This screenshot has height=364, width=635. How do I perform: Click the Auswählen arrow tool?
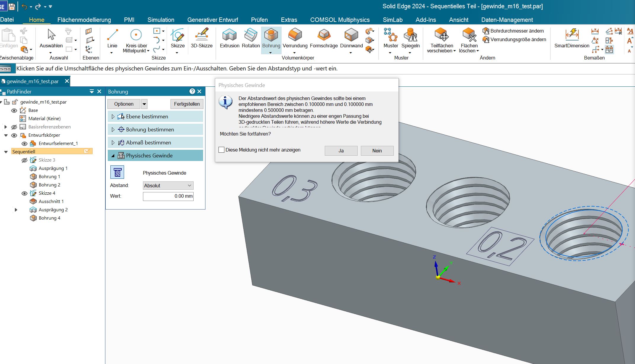click(x=51, y=38)
